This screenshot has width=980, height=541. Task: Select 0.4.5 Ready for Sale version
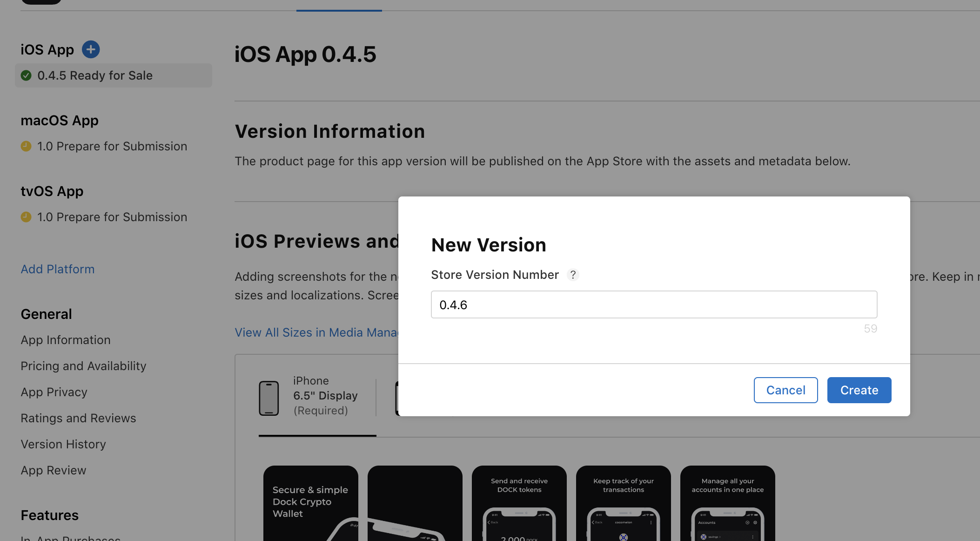coord(114,75)
